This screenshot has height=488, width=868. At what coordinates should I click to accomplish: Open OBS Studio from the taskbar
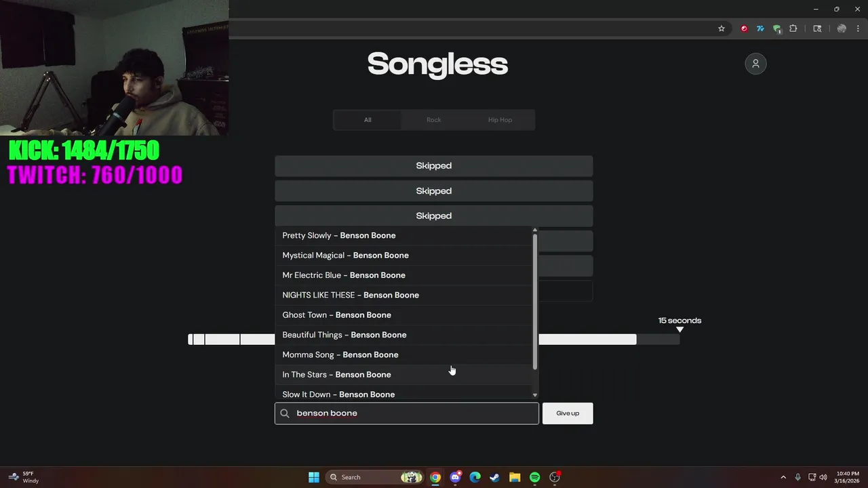pyautogui.click(x=555, y=477)
